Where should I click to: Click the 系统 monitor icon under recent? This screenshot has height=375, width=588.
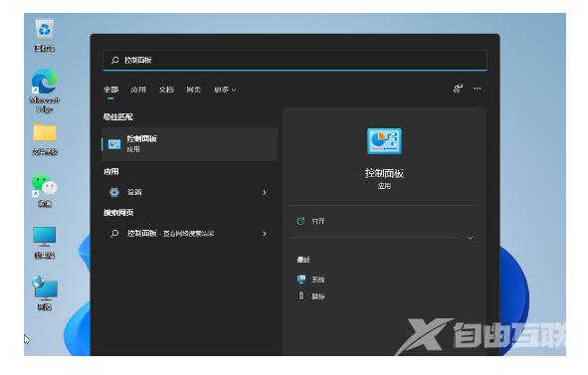click(300, 279)
